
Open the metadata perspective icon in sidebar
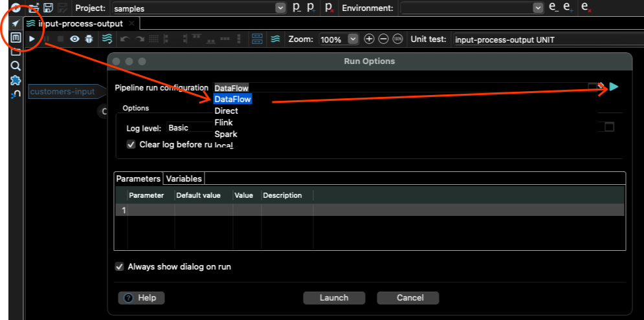[x=16, y=37]
